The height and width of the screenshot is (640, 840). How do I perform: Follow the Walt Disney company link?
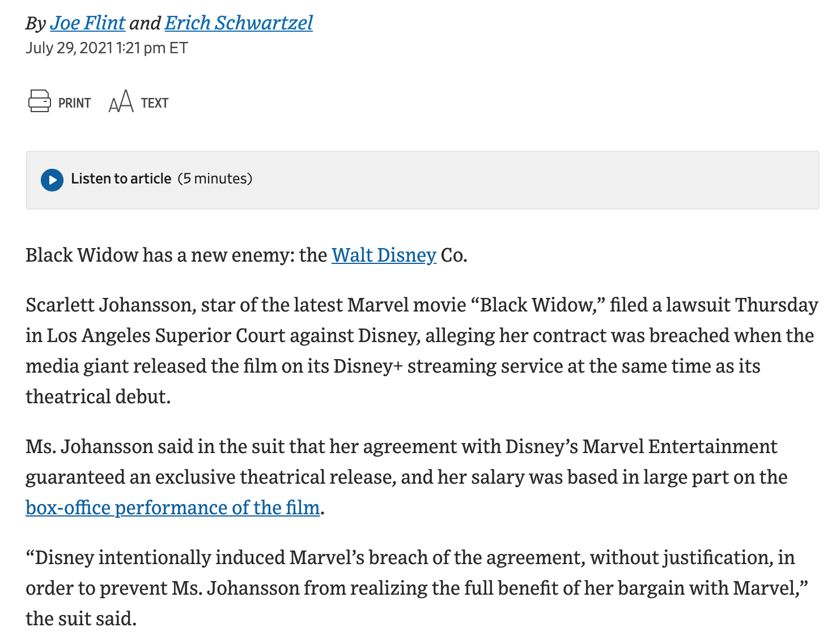384,255
